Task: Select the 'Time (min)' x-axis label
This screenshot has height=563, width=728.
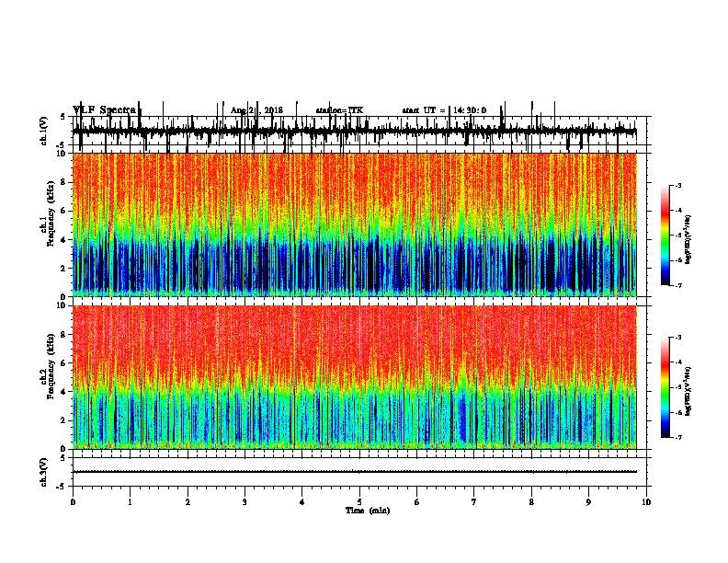Action: pos(368,511)
